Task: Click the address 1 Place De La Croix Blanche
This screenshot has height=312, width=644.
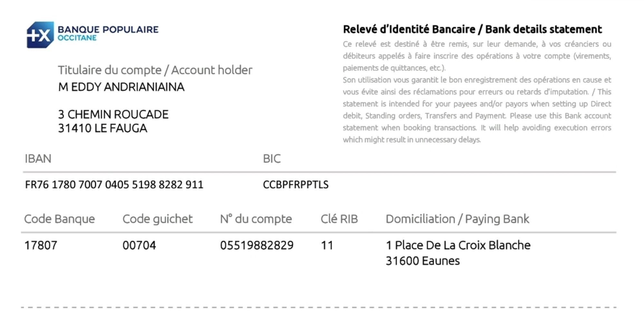Action: tap(458, 245)
